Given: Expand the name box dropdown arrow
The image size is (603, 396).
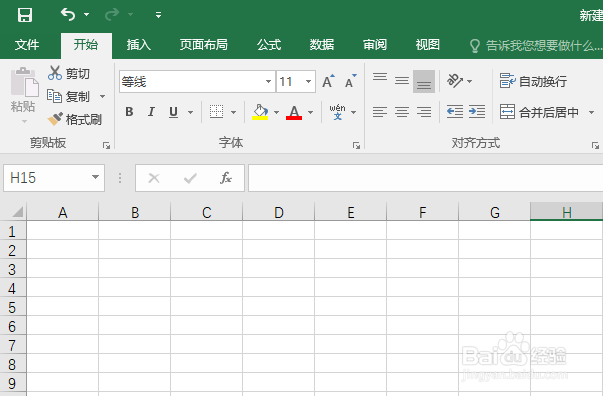Looking at the screenshot, I should click(x=95, y=177).
